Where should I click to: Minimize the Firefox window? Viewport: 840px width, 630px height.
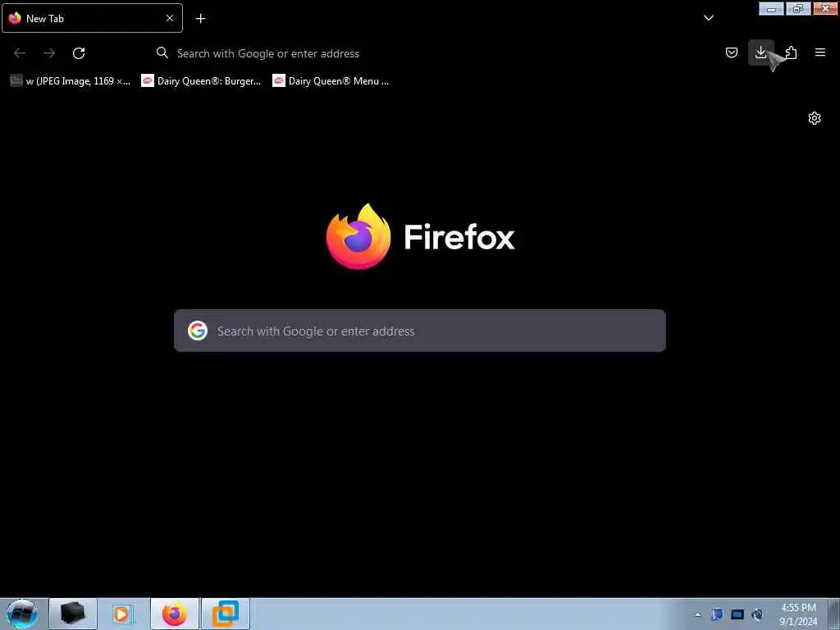coord(771,8)
